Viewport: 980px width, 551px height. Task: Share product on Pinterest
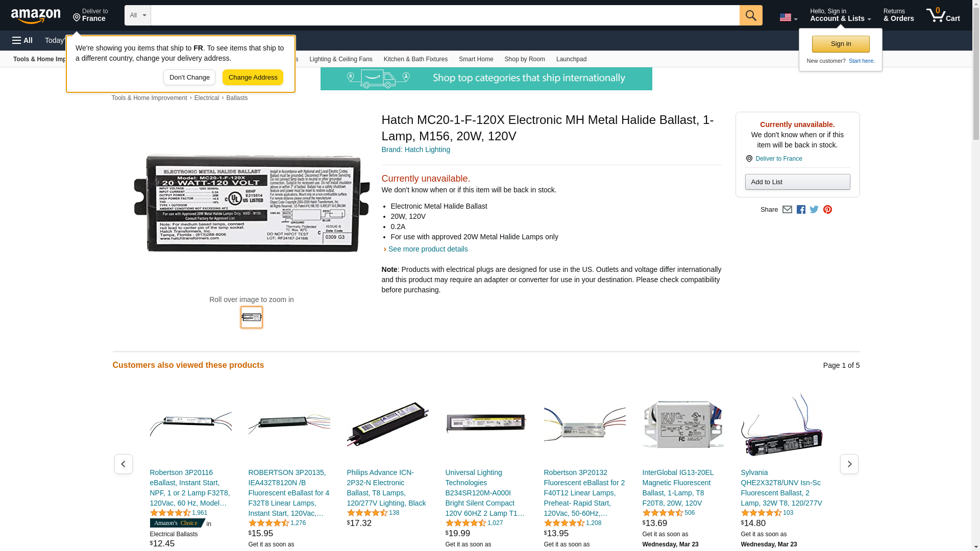click(827, 210)
